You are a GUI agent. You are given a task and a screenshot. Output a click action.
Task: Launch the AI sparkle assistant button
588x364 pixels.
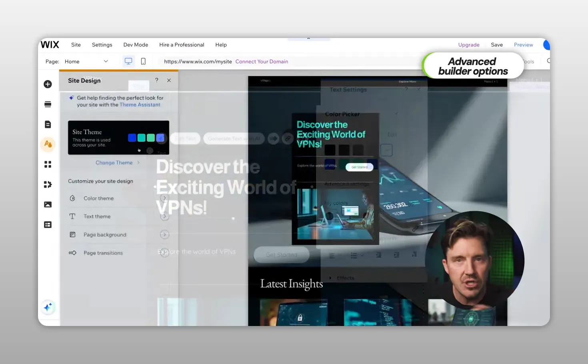(x=48, y=307)
